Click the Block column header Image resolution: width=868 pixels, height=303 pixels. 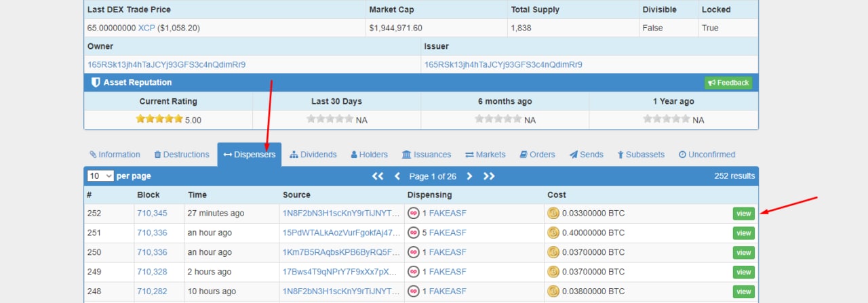[x=149, y=195]
